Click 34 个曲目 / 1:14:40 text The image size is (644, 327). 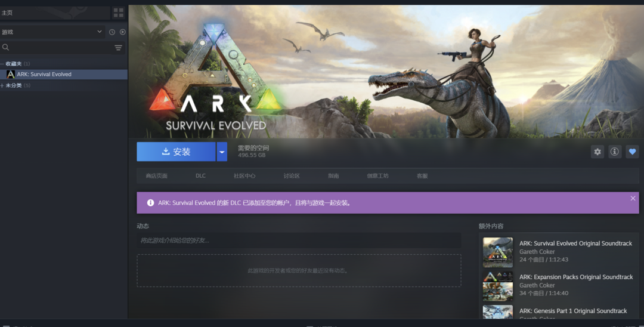pos(544,294)
